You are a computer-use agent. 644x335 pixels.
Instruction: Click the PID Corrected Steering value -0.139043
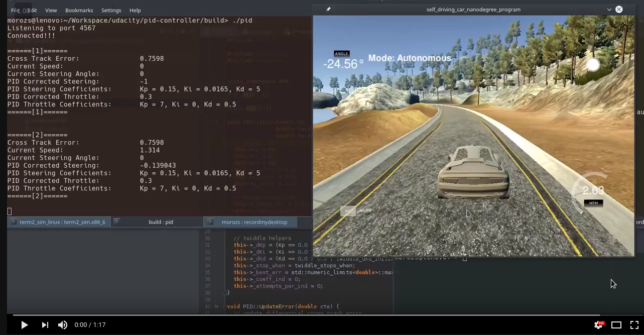pyautogui.click(x=158, y=165)
